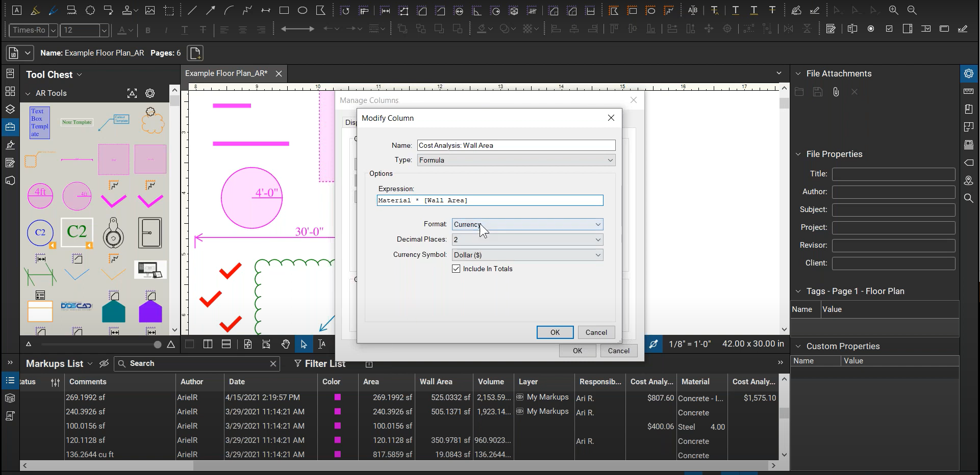Switch to Example Floor Plan_AR document tab
This screenshot has height=475, width=980.
coord(226,73)
